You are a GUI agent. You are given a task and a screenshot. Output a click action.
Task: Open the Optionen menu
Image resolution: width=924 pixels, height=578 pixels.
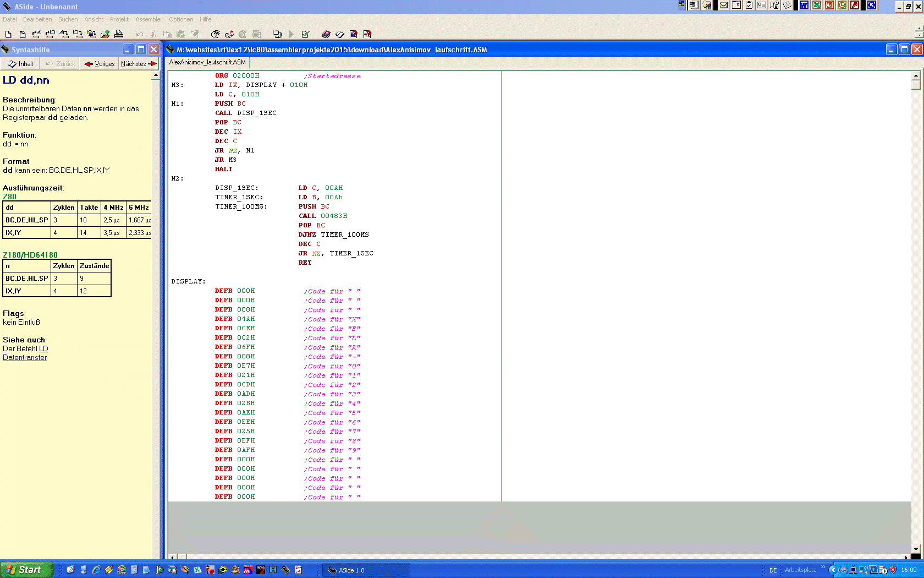[x=181, y=19]
